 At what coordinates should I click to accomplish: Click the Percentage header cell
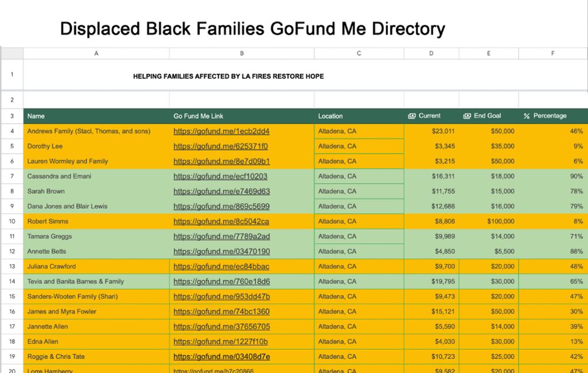pos(553,116)
